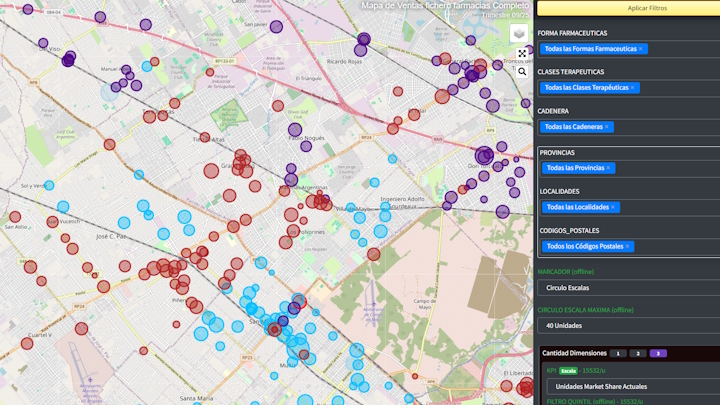Click the 'Aplicar Filtros' button

tap(628, 8)
